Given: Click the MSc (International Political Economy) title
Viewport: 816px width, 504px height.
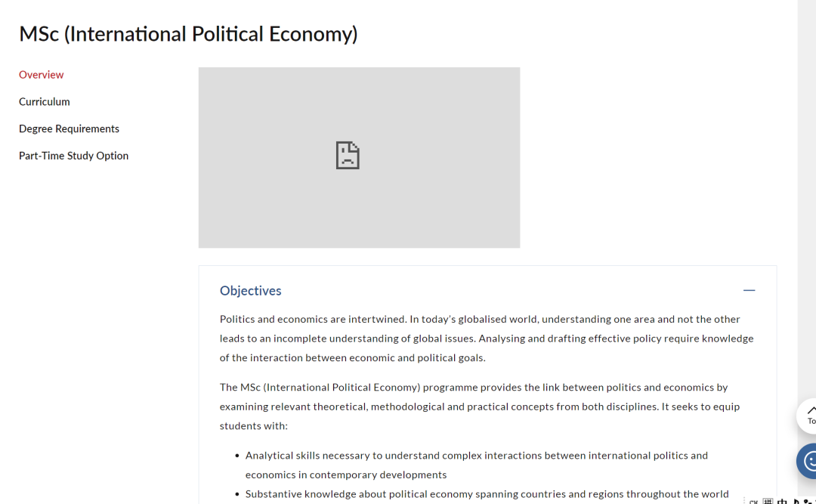Looking at the screenshot, I should pos(188,34).
